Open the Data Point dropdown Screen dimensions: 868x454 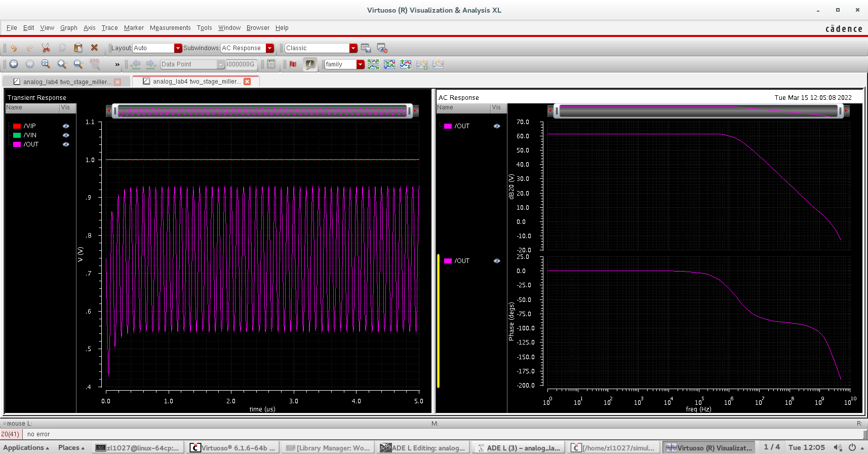point(192,64)
